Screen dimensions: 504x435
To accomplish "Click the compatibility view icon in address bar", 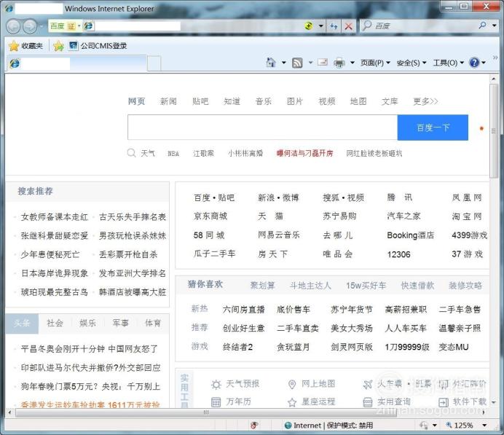I will point(309,26).
